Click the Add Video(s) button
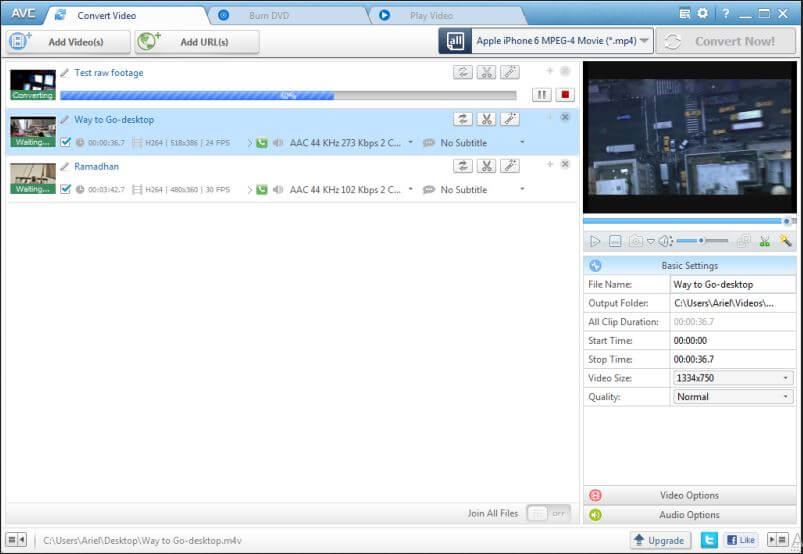Image resolution: width=803 pixels, height=554 pixels. [x=69, y=42]
